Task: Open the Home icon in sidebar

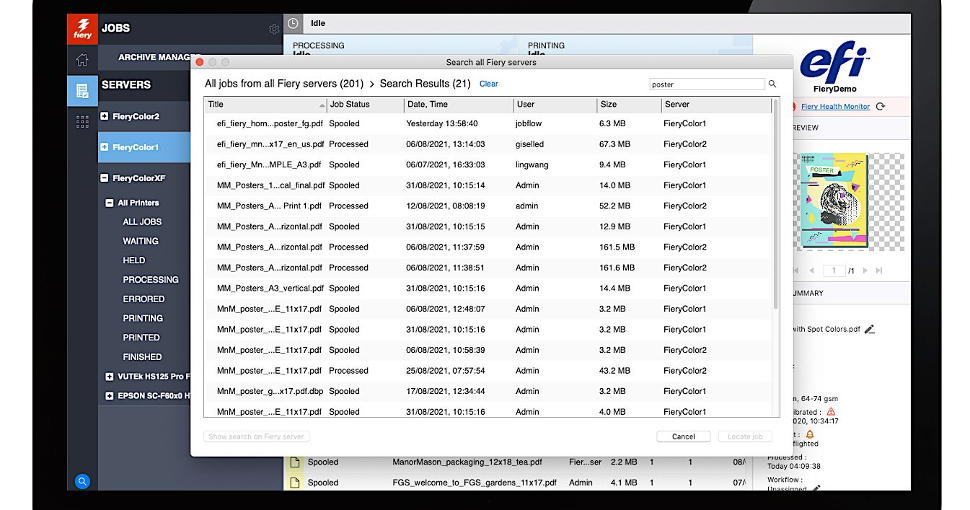Action: (x=82, y=59)
